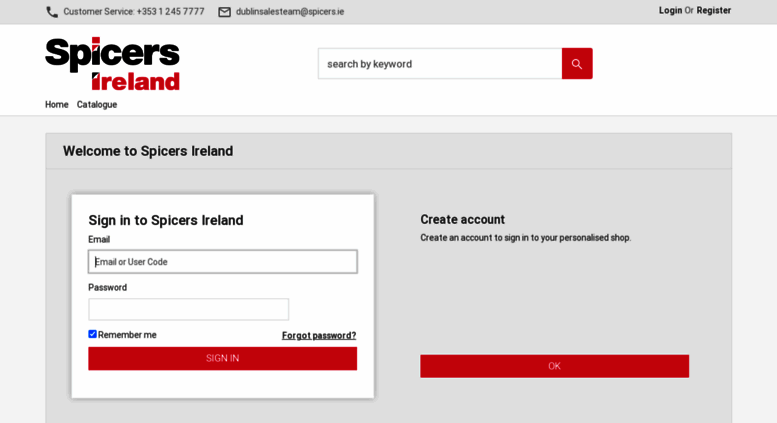The width and height of the screenshot is (777, 423).
Task: Click the 'Create an account to sign in' description text
Action: [526, 238]
